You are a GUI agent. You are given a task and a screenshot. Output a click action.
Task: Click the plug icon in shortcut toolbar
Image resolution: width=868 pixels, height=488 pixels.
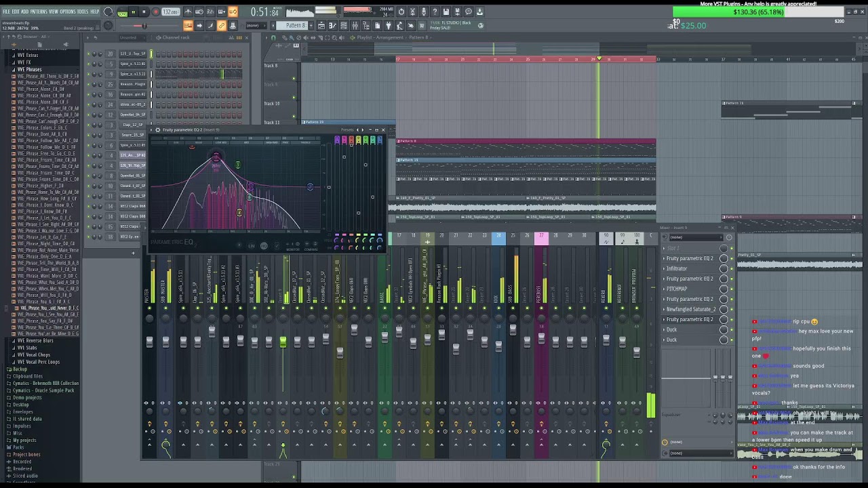tap(389, 26)
